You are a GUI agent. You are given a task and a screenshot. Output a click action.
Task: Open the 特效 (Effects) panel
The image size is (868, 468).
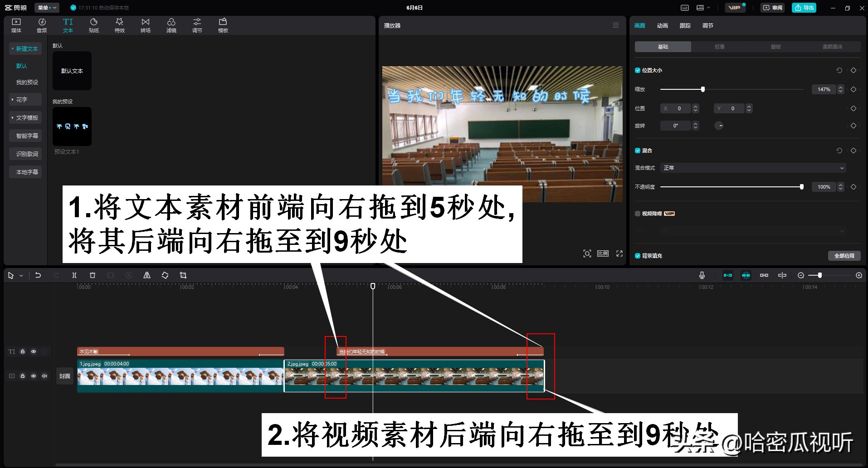pyautogui.click(x=119, y=25)
